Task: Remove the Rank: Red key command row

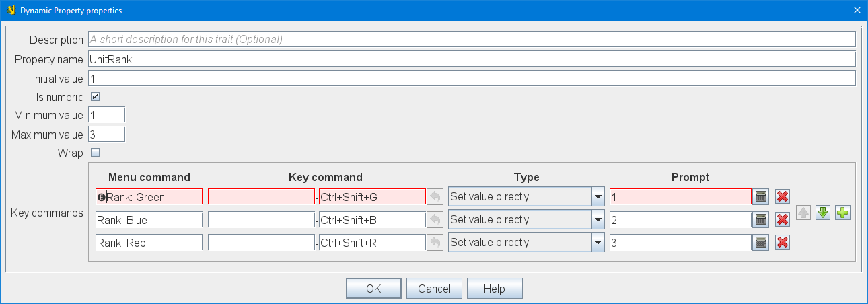Action: click(783, 242)
